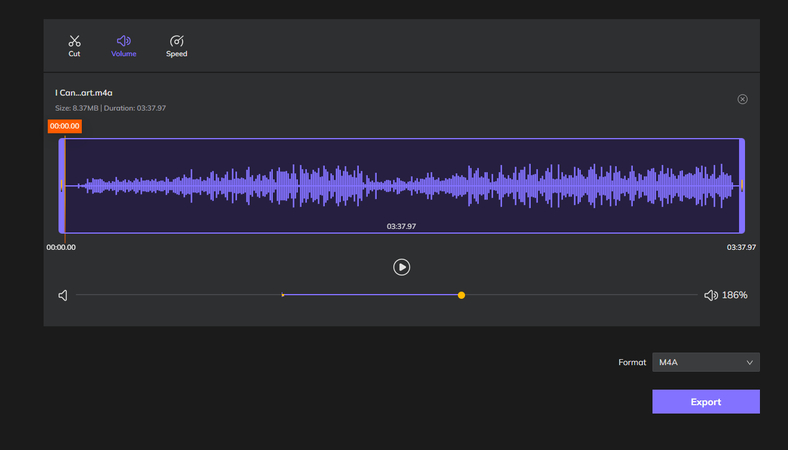Click the Export button
The width and height of the screenshot is (788, 450).
point(705,402)
